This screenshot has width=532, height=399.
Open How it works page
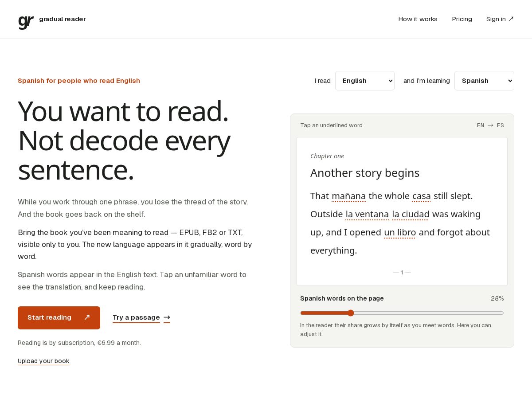pyautogui.click(x=418, y=19)
